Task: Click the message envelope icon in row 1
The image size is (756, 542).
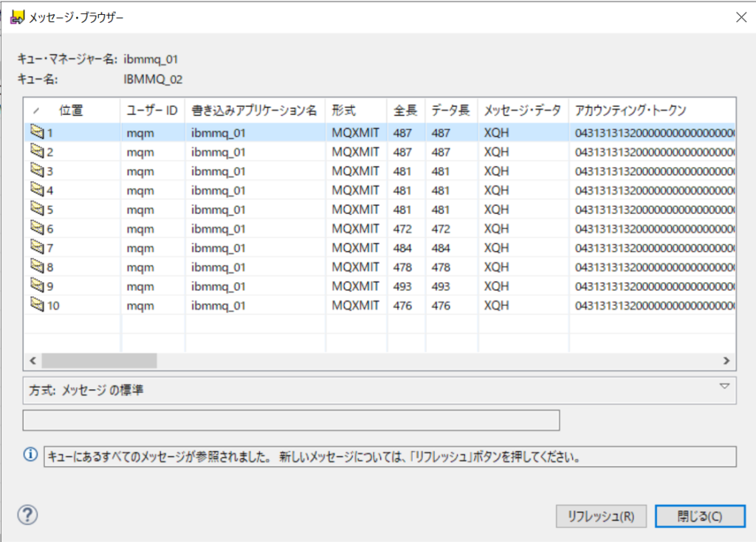Action: pos(37,131)
